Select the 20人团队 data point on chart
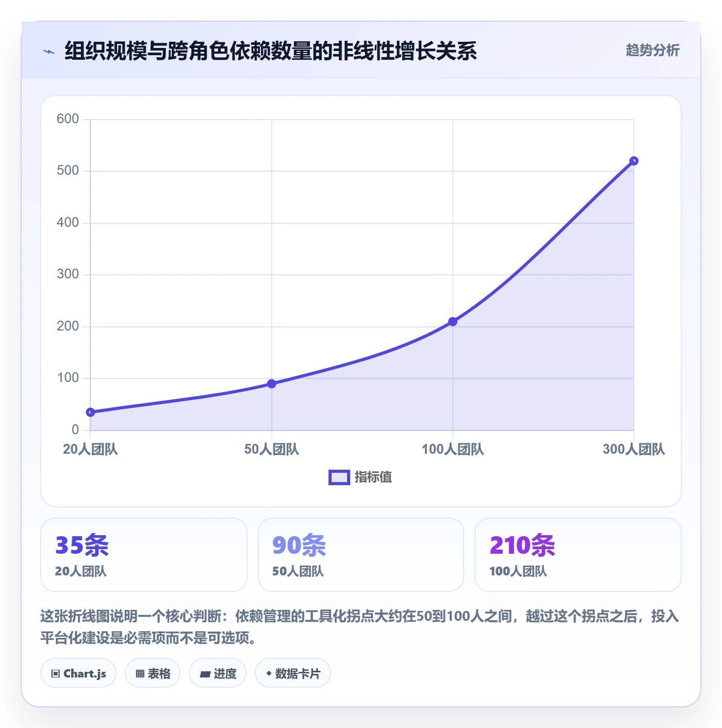Screen dimensions: 722x728 tap(90, 412)
